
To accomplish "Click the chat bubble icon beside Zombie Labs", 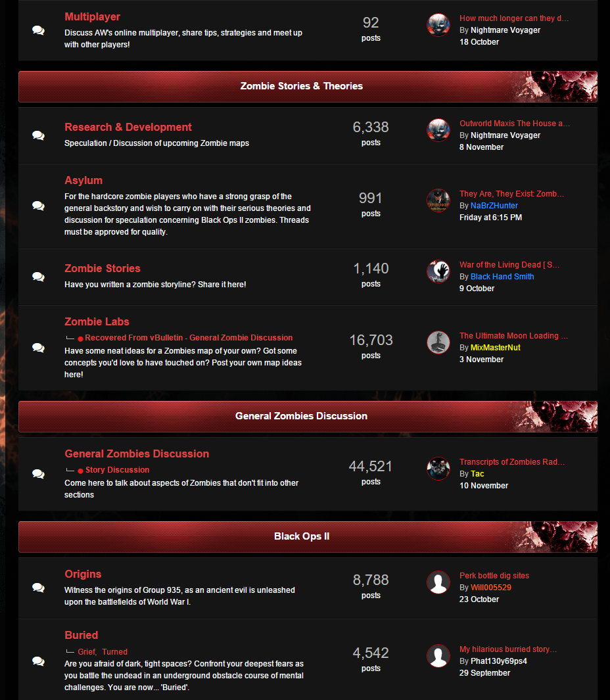I will (x=38, y=348).
